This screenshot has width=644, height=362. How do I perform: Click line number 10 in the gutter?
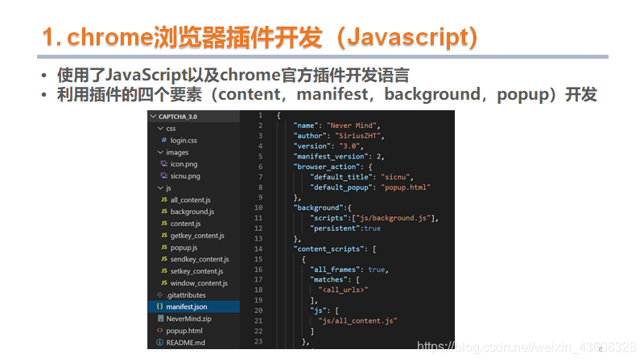pos(258,208)
